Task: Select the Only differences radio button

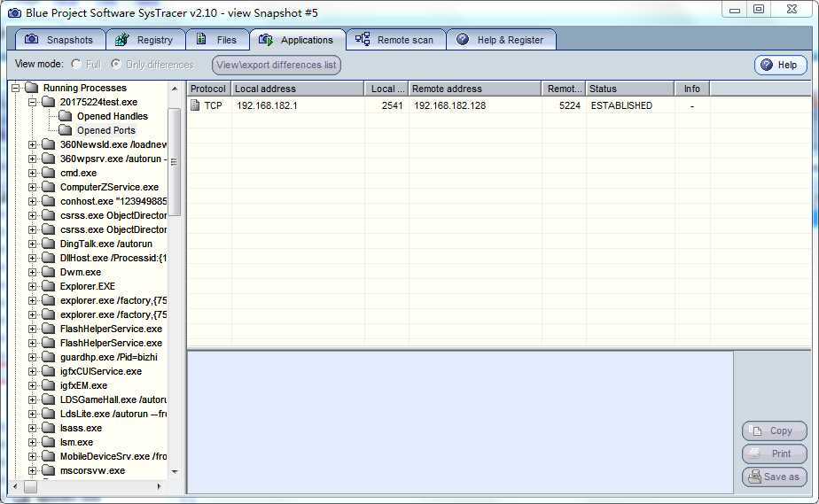Action: [117, 65]
